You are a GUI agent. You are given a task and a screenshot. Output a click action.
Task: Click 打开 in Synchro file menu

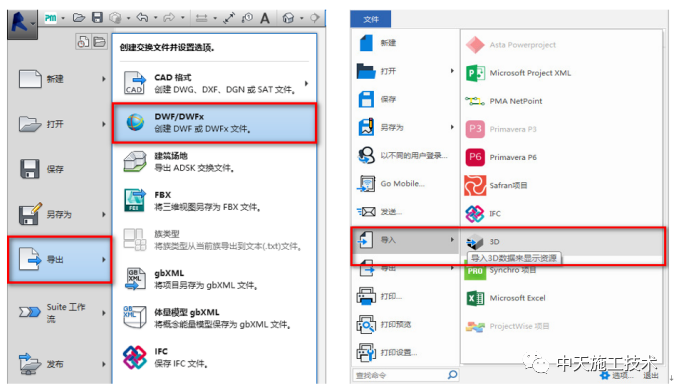click(406, 71)
